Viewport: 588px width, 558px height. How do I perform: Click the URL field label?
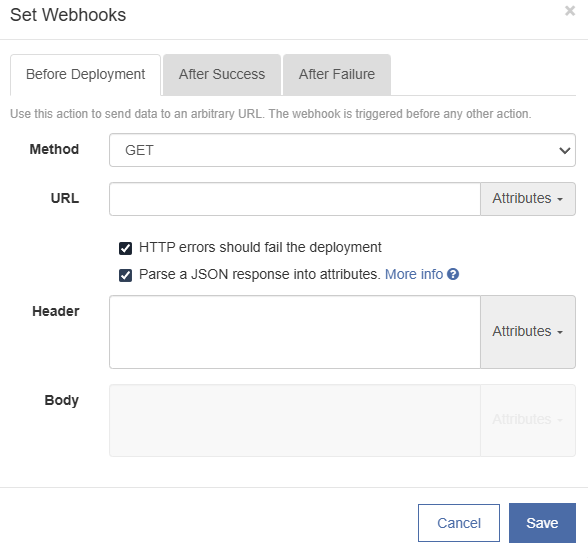point(65,198)
